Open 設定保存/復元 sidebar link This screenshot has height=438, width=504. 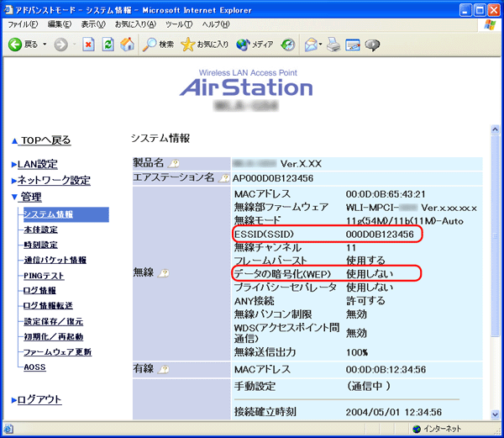click(x=54, y=321)
